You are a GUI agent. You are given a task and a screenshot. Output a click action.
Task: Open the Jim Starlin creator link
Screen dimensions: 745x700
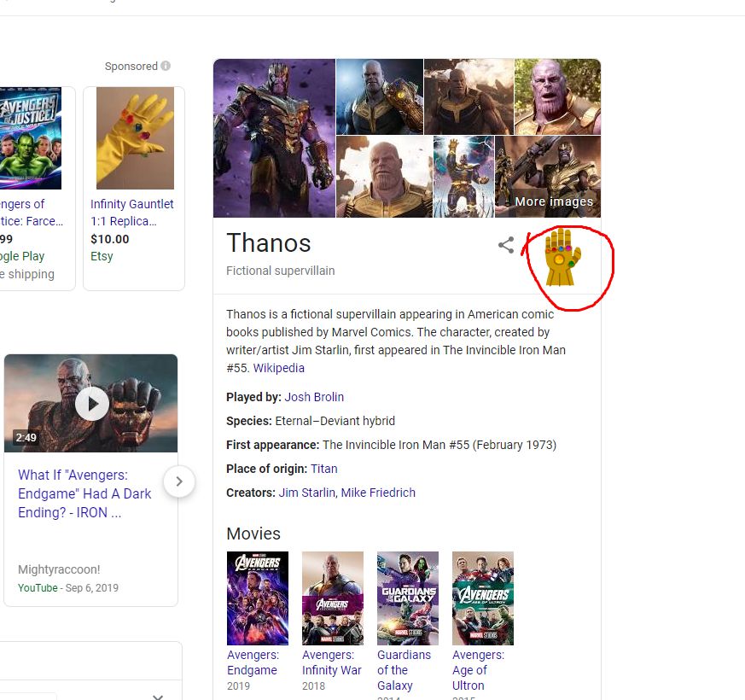[x=307, y=493]
